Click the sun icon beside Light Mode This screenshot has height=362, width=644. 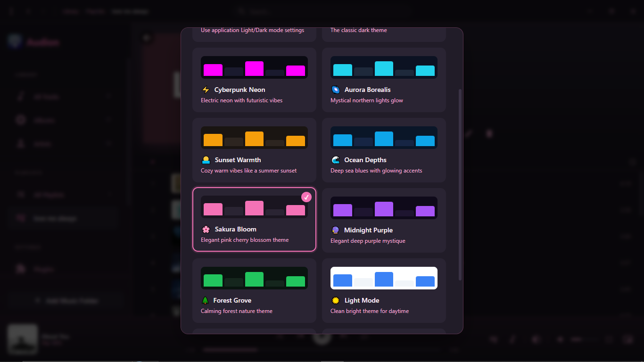point(335,300)
